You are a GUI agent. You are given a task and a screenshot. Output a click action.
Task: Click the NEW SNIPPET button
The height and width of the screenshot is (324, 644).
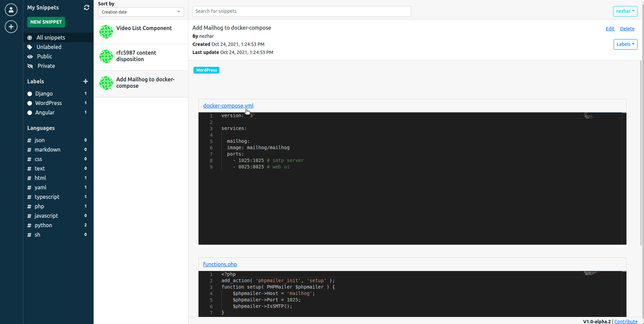coord(46,22)
